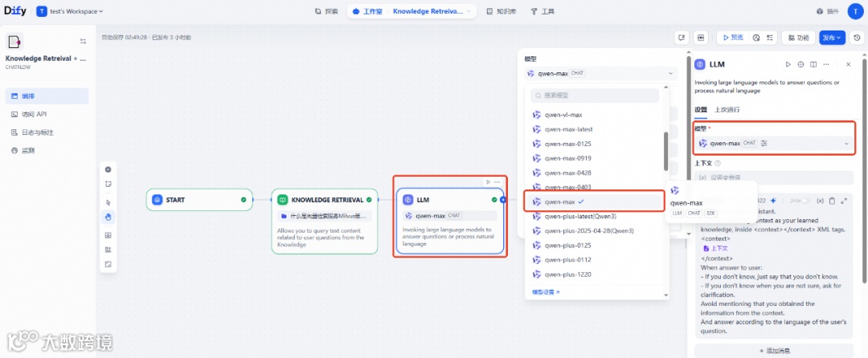The width and height of the screenshot is (868, 358).
Task: Choose qwen-max-0919 from the model list
Action: pos(594,158)
